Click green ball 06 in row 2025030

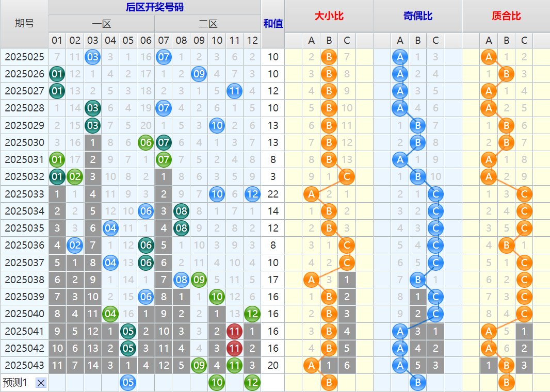pos(145,143)
